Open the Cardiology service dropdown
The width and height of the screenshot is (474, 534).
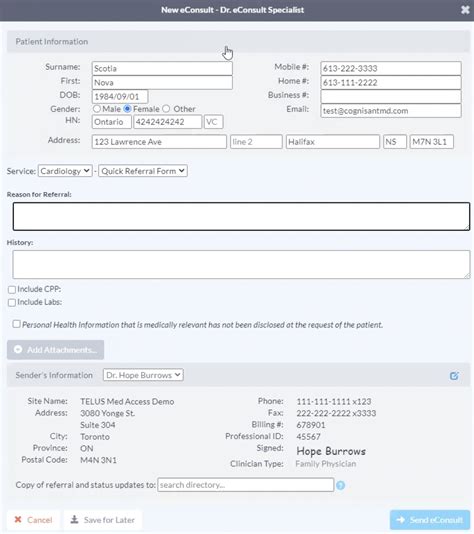(65, 171)
